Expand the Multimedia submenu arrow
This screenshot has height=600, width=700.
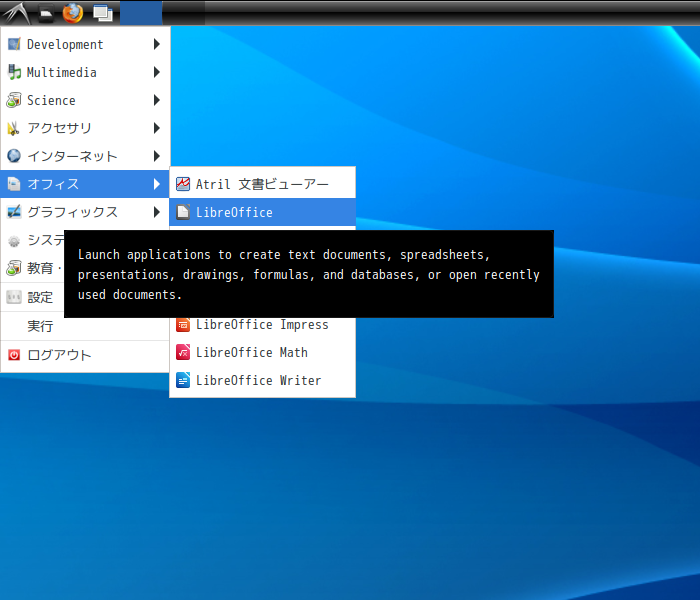[x=156, y=72]
